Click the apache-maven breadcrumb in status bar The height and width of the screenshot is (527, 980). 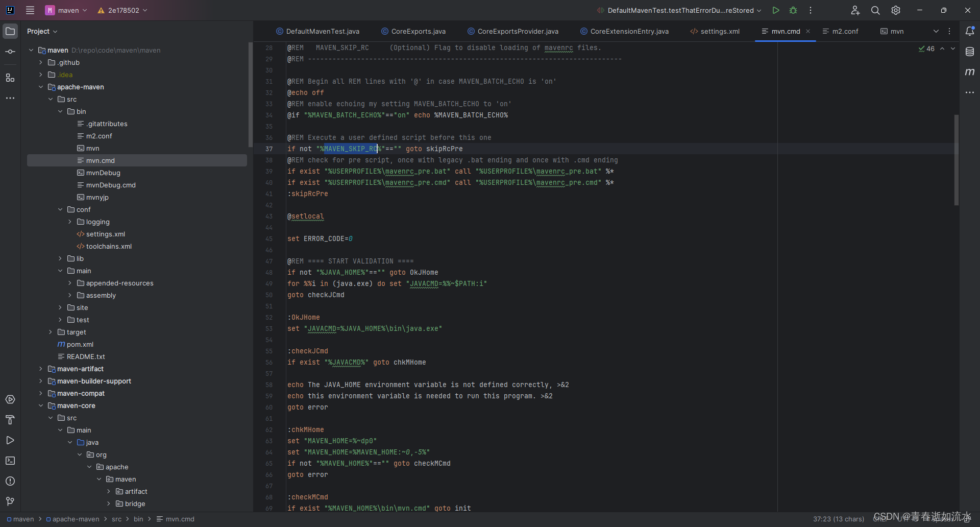click(x=76, y=519)
